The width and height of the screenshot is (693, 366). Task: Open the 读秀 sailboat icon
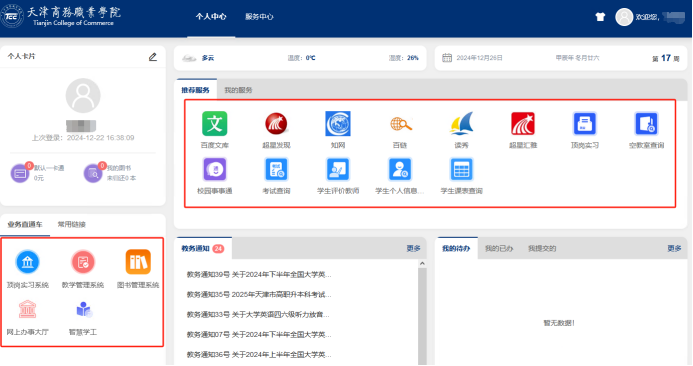click(461, 124)
